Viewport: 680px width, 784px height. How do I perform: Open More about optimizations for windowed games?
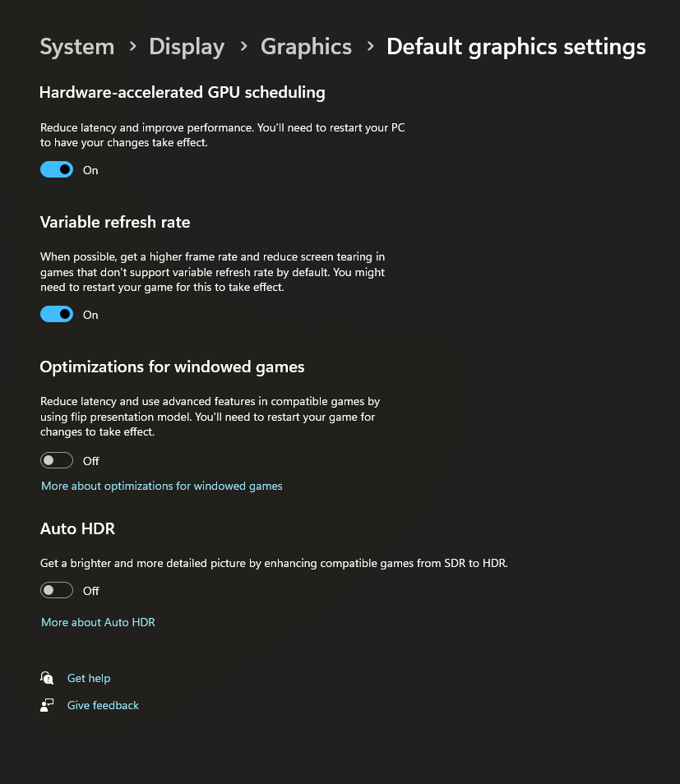pos(162,487)
